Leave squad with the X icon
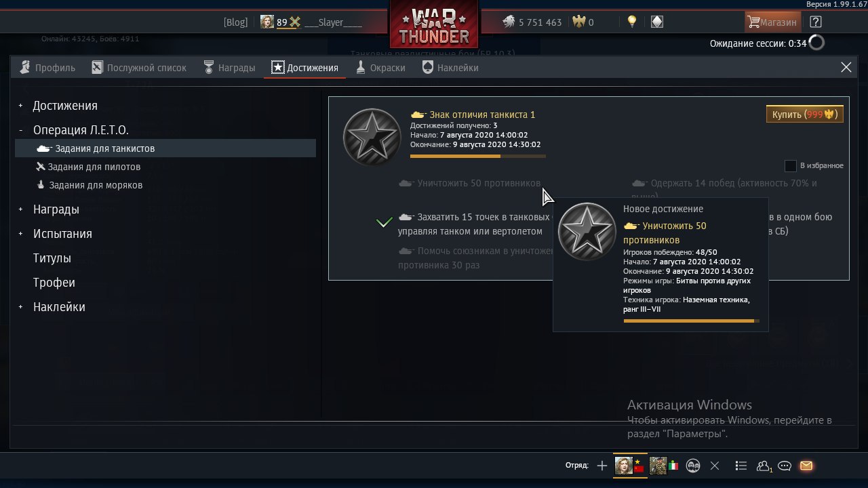 click(715, 466)
